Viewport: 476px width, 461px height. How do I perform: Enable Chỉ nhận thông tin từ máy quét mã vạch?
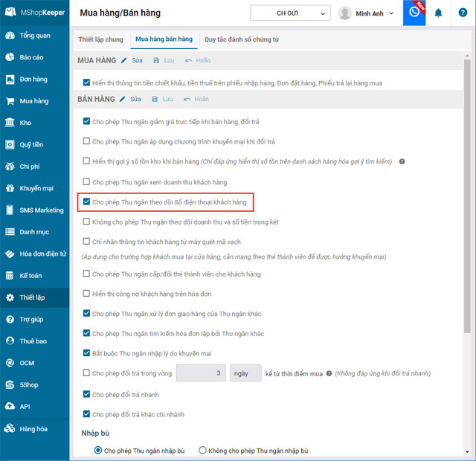pos(86,241)
